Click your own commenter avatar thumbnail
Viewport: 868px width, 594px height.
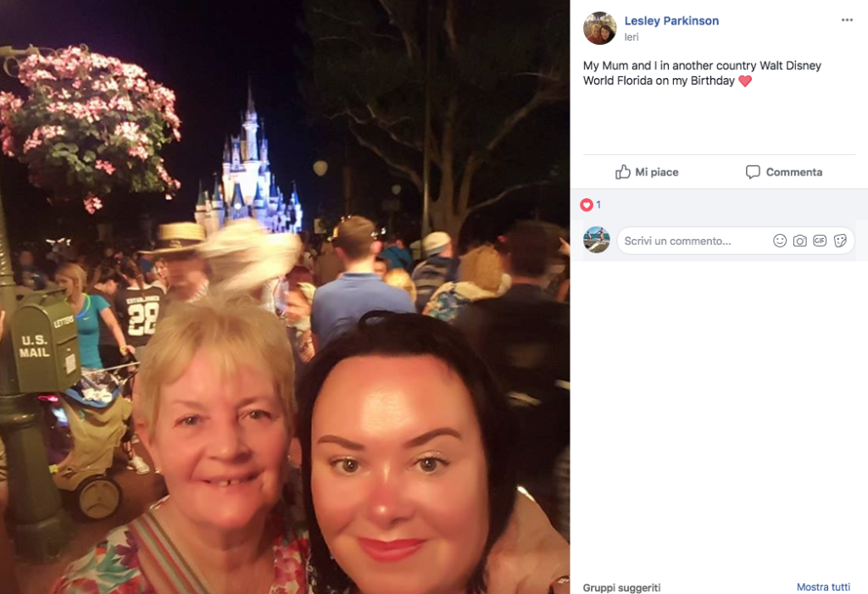(596, 240)
